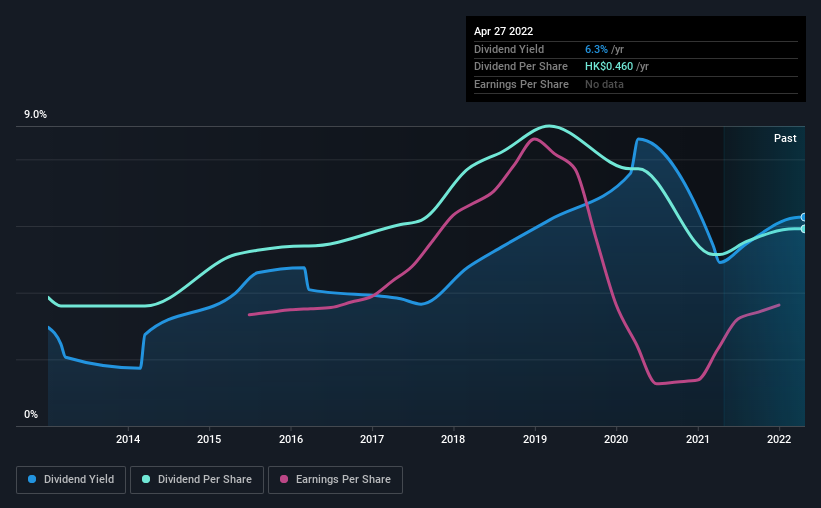The height and width of the screenshot is (508, 821).
Task: Click the Past label in the chart
Action: click(785, 138)
